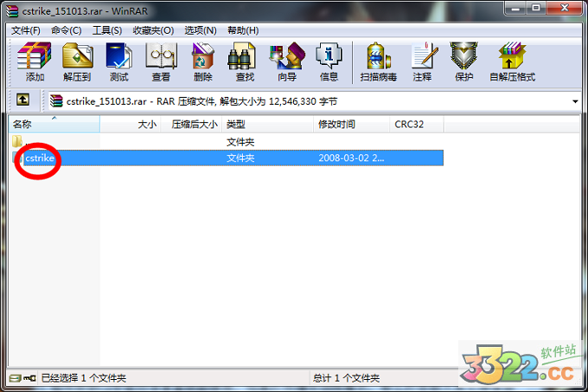The height and width of the screenshot is (392, 588).
Task: Click the Virus Scan (扫描病毒) icon
Action: 378,61
